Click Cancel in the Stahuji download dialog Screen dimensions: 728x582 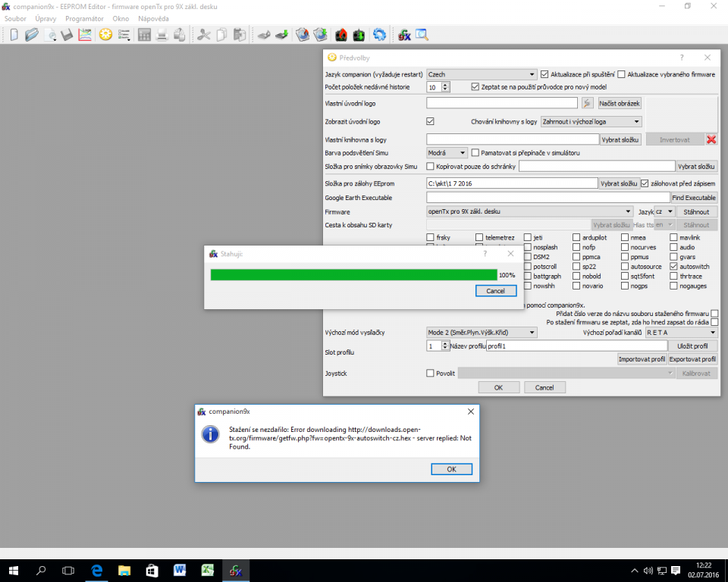[x=495, y=291]
